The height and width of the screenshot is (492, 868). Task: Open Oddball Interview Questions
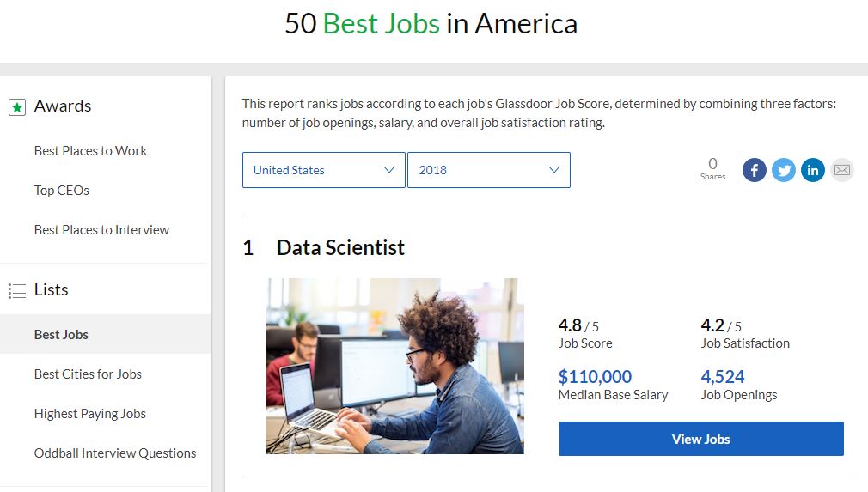115,453
